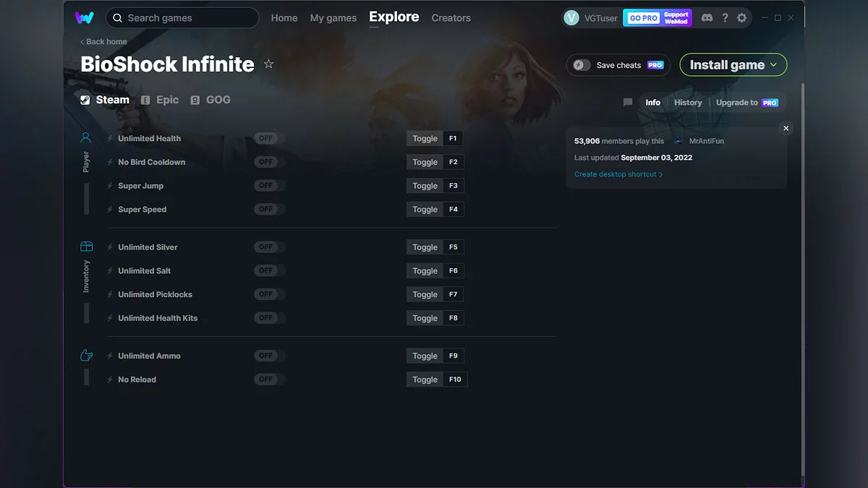Open the Home tab
The height and width of the screenshot is (488, 868).
coord(284,18)
